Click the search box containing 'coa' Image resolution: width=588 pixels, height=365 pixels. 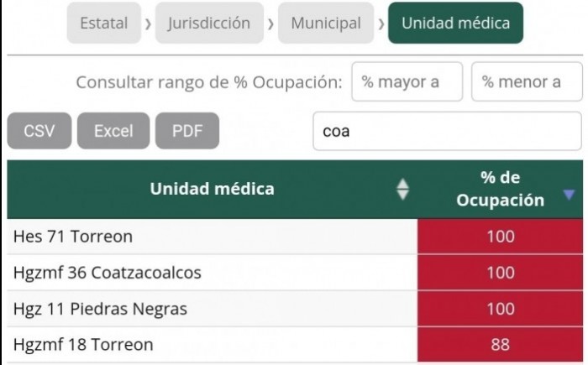click(x=447, y=132)
